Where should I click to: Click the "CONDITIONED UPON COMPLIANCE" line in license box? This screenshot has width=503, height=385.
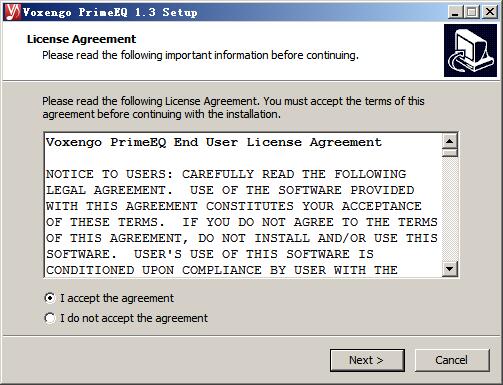tap(222, 270)
